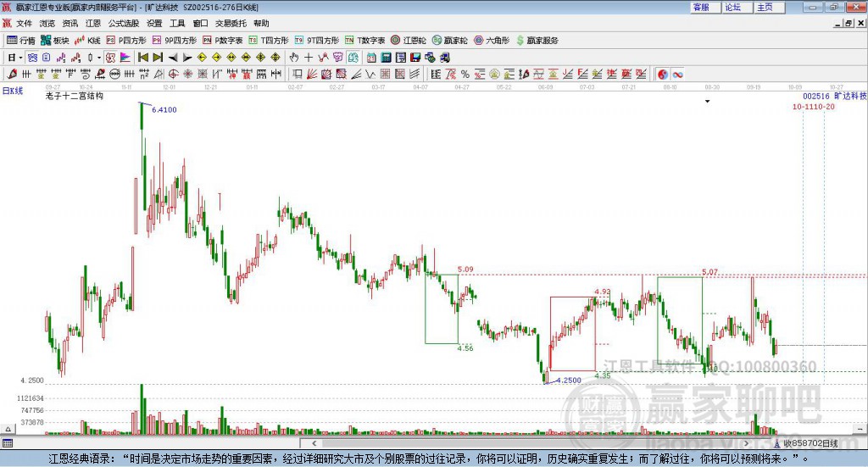Click the blue infinity loop icon
This screenshot has width=868, height=467.
[677, 74]
